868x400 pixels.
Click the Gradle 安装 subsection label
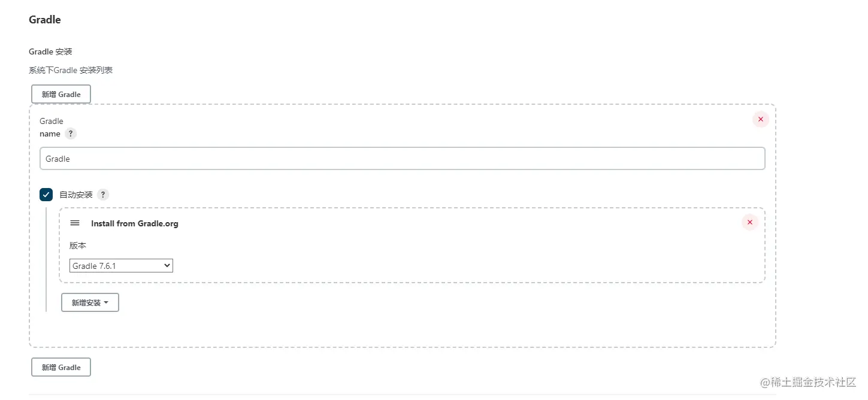pyautogui.click(x=50, y=51)
